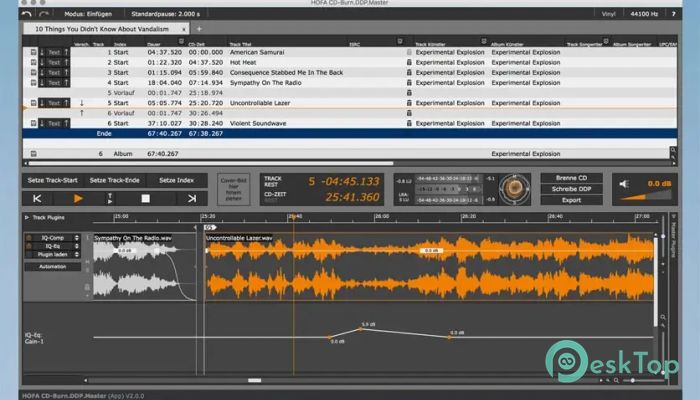Toggle IQ-Eq plugin power button
700x400 pixels.
[x=29, y=246]
